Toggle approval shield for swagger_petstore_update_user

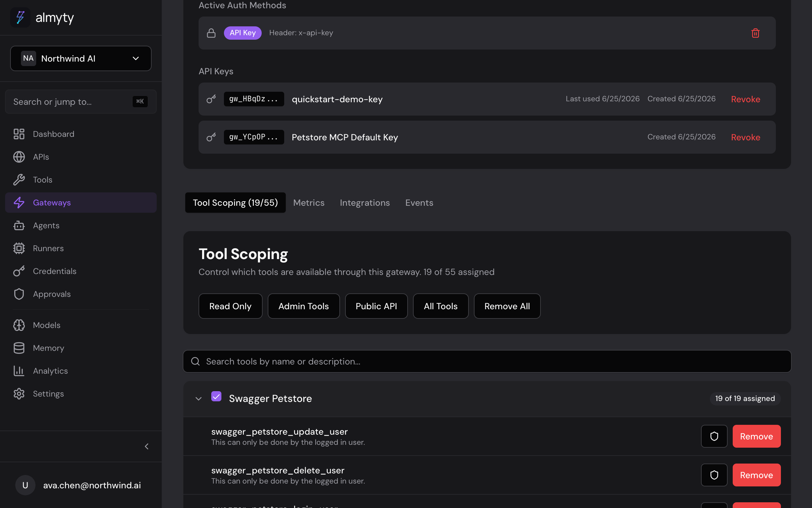[714, 437]
